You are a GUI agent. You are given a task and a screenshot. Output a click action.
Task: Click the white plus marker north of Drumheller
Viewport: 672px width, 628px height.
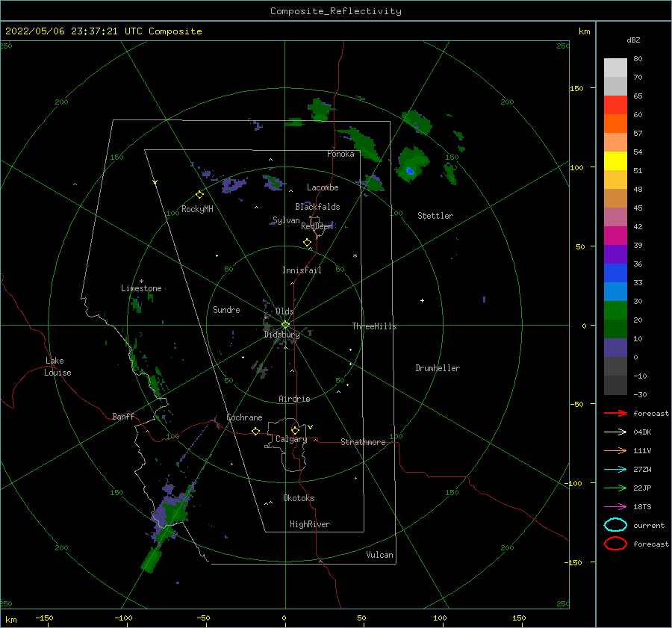click(x=422, y=300)
